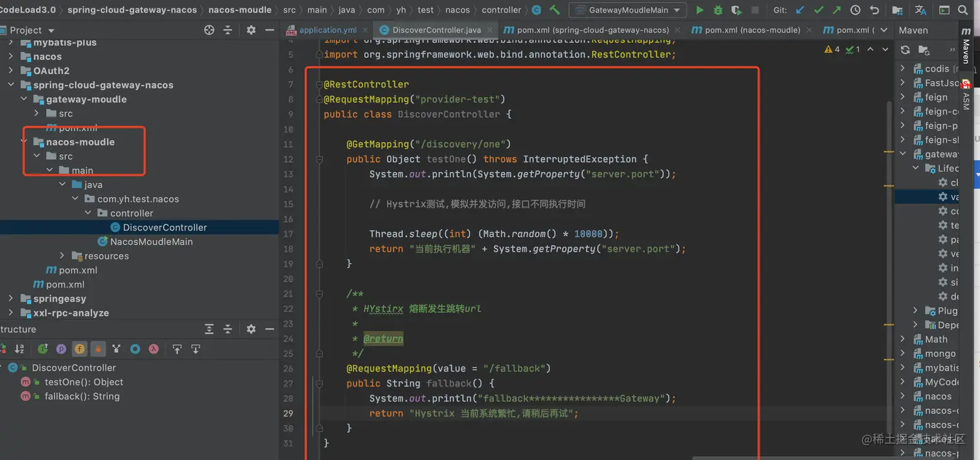Open ASM tool window tab
This screenshot has height=460, width=980.
coord(966,95)
